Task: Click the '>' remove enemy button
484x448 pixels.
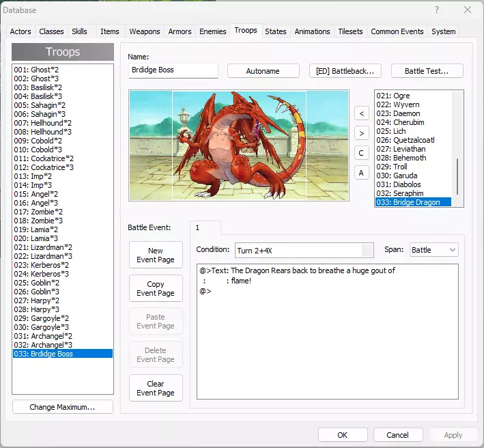Action: [x=362, y=133]
